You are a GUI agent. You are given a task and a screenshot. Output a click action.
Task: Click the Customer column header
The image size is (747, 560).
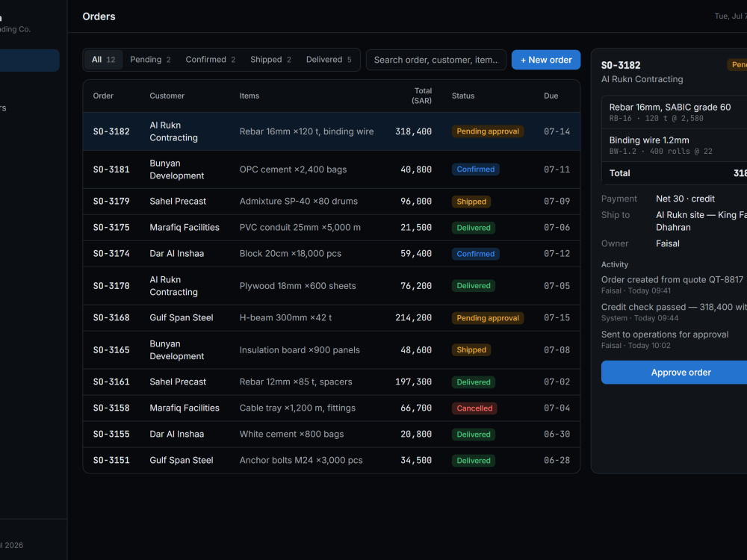pos(167,96)
